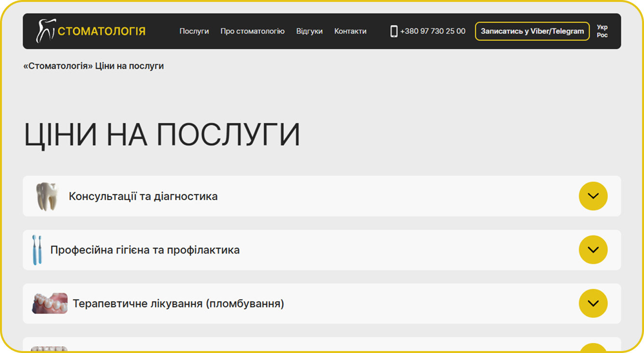
Task: Click the tooth logo icon in the header
Action: (x=46, y=31)
